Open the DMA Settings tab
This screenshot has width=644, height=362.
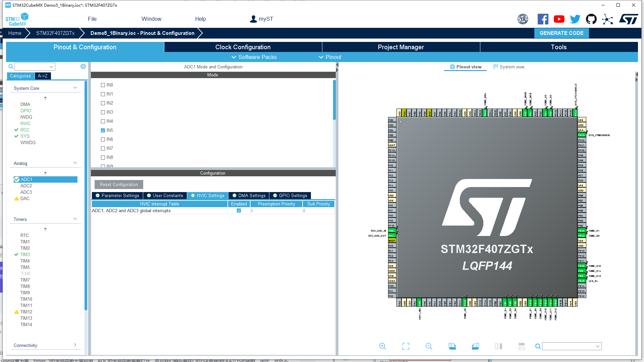pos(249,195)
